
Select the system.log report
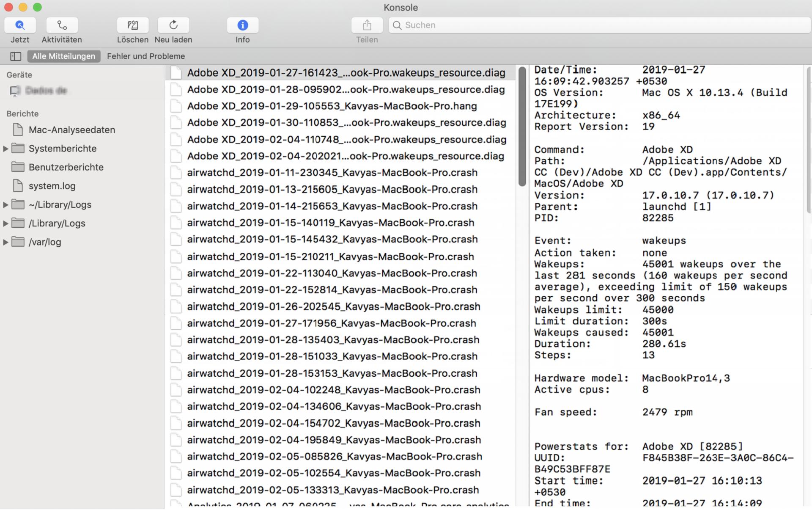click(x=52, y=185)
